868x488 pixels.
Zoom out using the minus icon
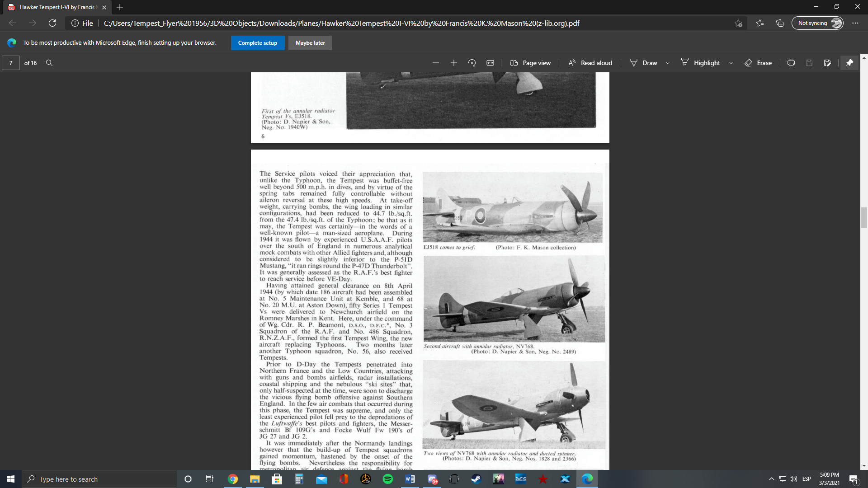click(436, 63)
